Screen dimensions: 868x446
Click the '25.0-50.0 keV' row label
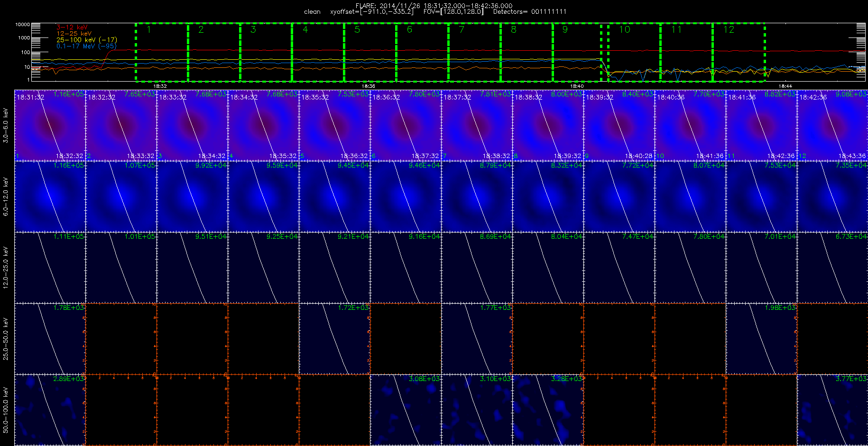point(6,339)
